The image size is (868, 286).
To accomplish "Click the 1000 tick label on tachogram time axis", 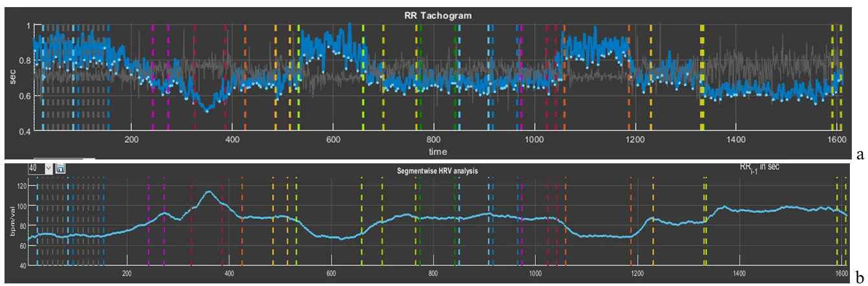I will point(534,140).
